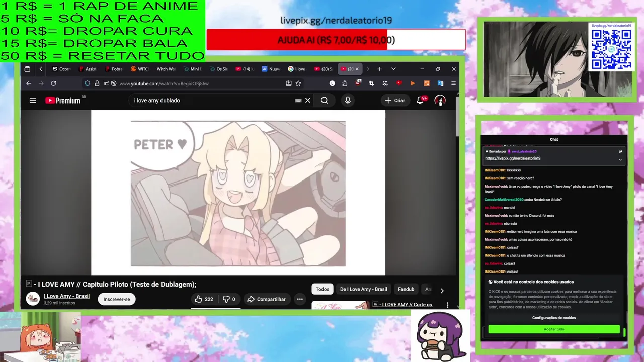Open options for the Corte os suggested video

pos(447,305)
